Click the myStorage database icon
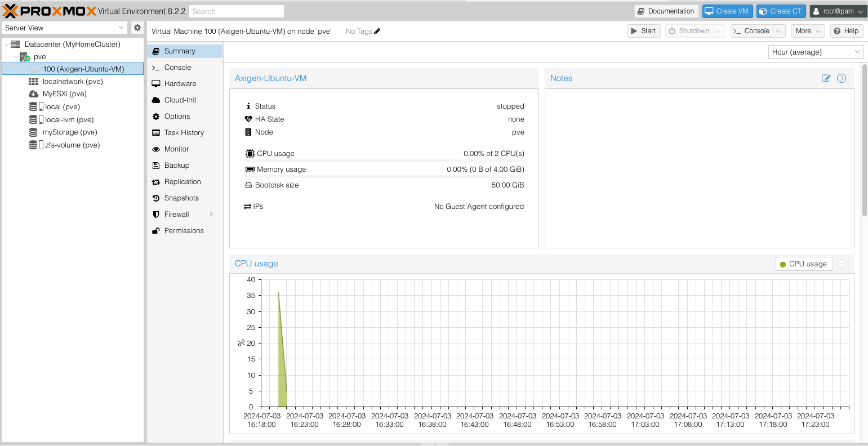Image resolution: width=868 pixels, height=446 pixels. [x=33, y=132]
